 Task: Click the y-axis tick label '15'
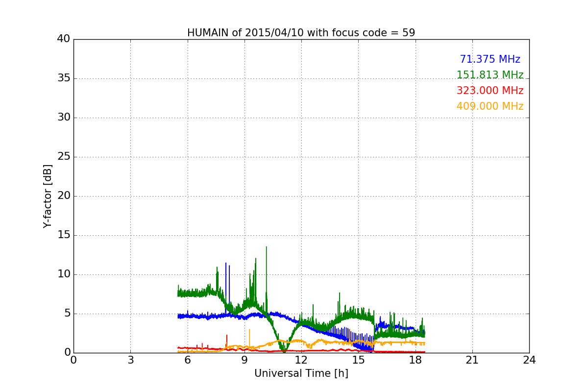pos(64,235)
